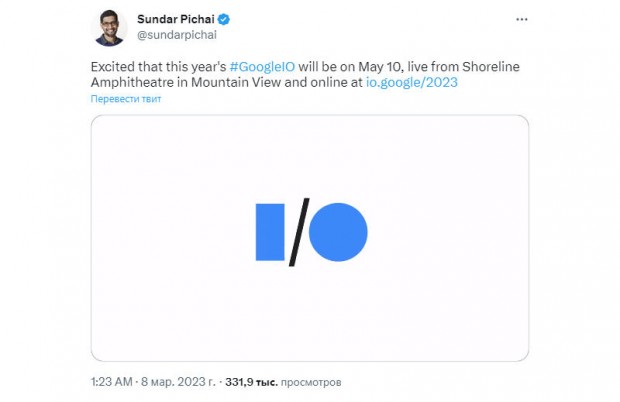This screenshot has height=402, width=620.
Task: Click the 8 мар. 2023 г. date
Action: coord(178,382)
